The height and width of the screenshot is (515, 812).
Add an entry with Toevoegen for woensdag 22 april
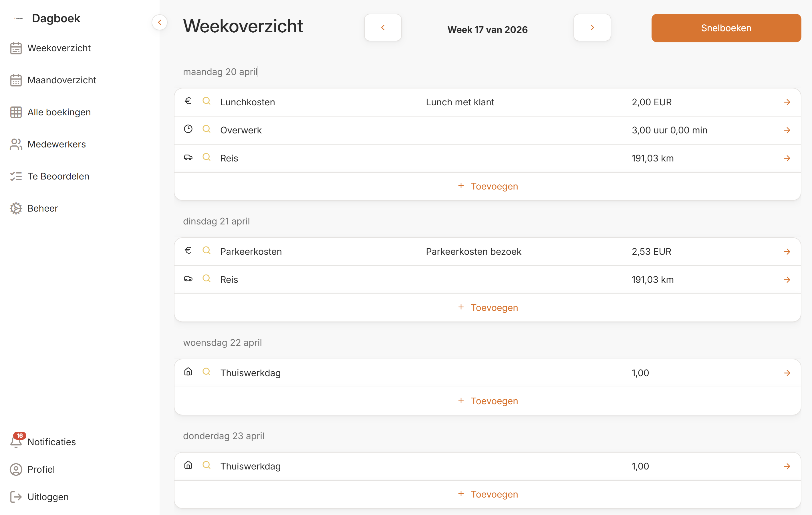coord(488,401)
